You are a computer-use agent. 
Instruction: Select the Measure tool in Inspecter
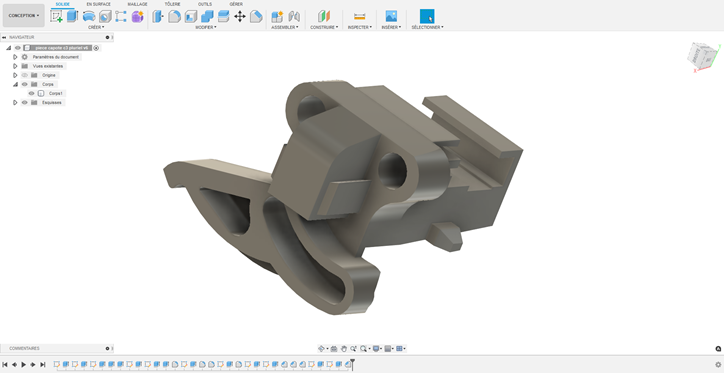pyautogui.click(x=359, y=17)
